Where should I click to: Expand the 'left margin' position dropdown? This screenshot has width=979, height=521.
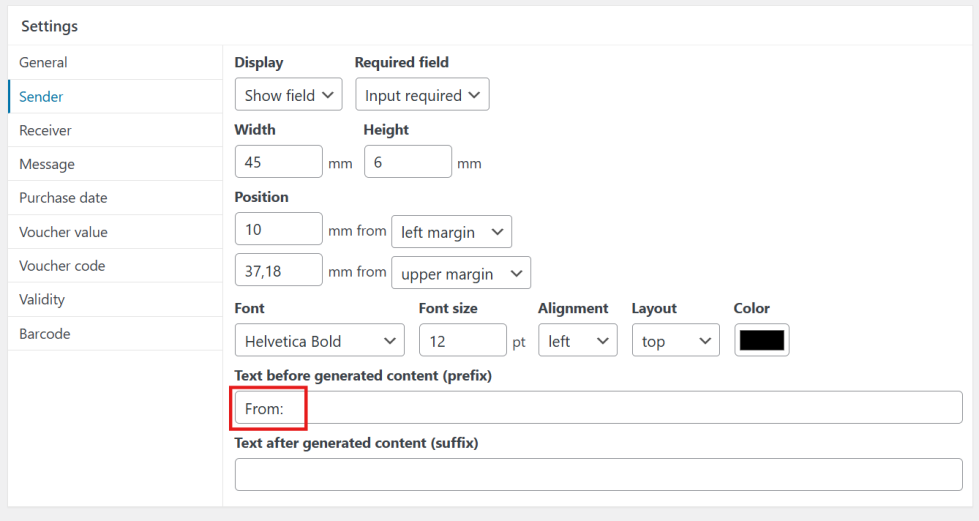click(450, 231)
